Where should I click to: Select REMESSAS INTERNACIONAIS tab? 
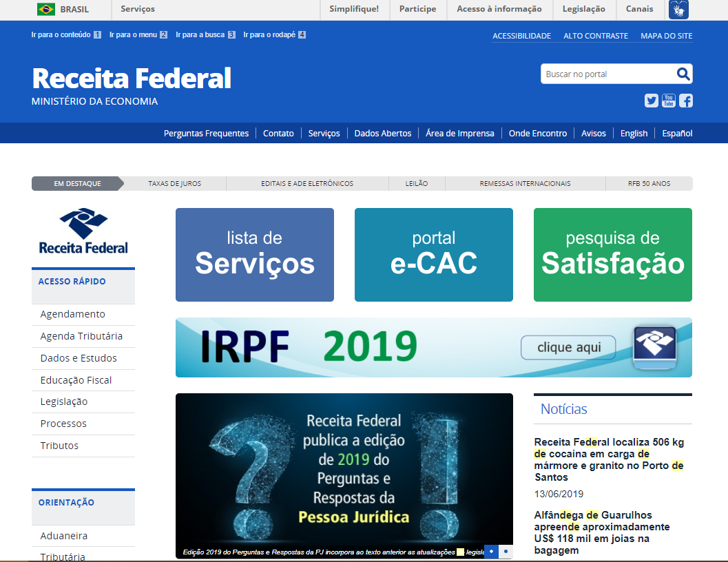[x=525, y=183]
